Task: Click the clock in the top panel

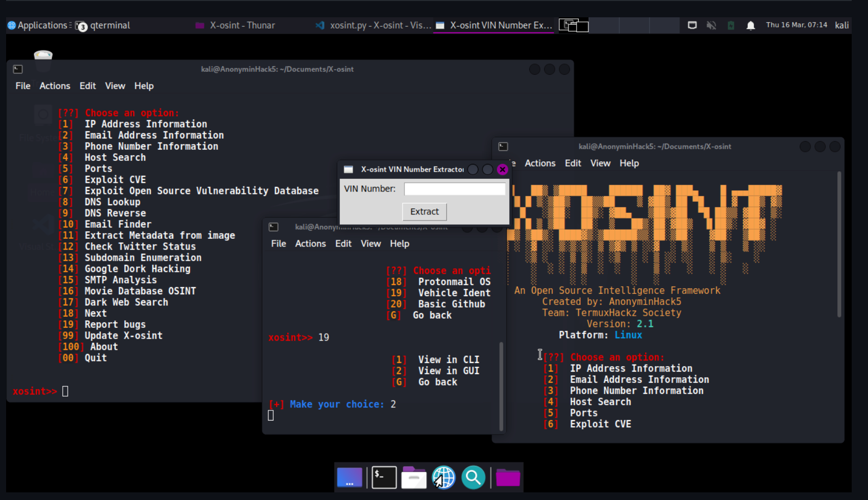Action: pos(796,25)
